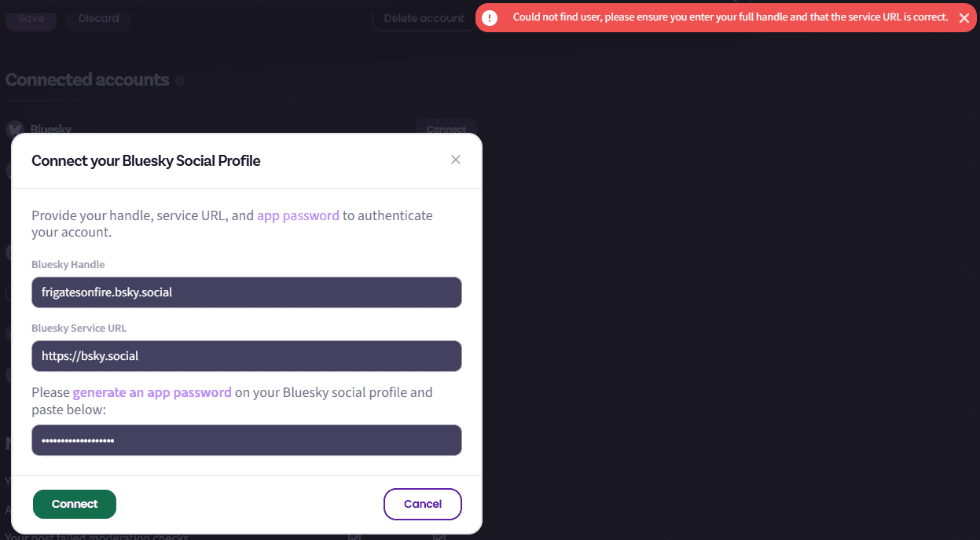Screen dimensions: 980x540
Task: Click the Connected accounts heading
Action: pyautogui.click(x=87, y=80)
